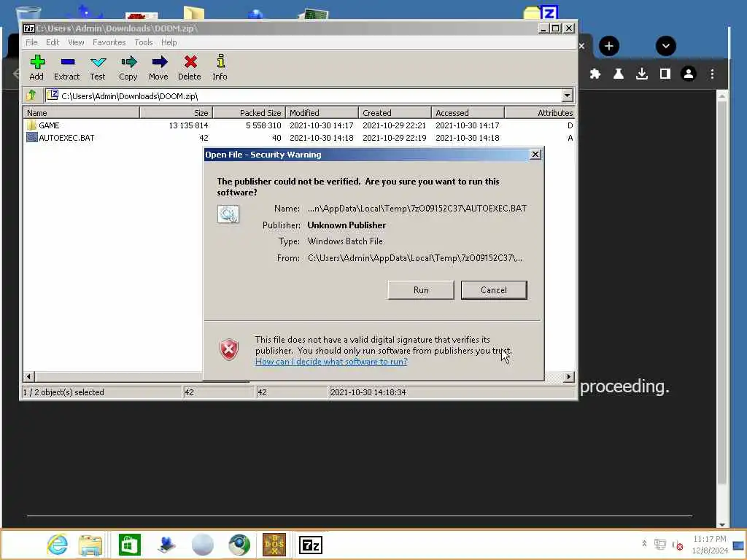Select the Extract toolbar icon
The image size is (747, 560).
click(x=66, y=68)
